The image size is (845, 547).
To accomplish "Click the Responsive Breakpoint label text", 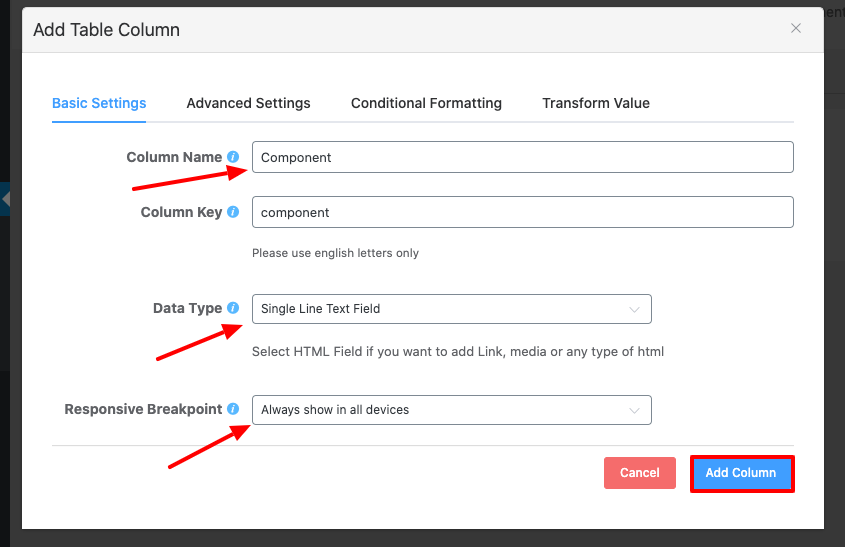I will click(143, 409).
